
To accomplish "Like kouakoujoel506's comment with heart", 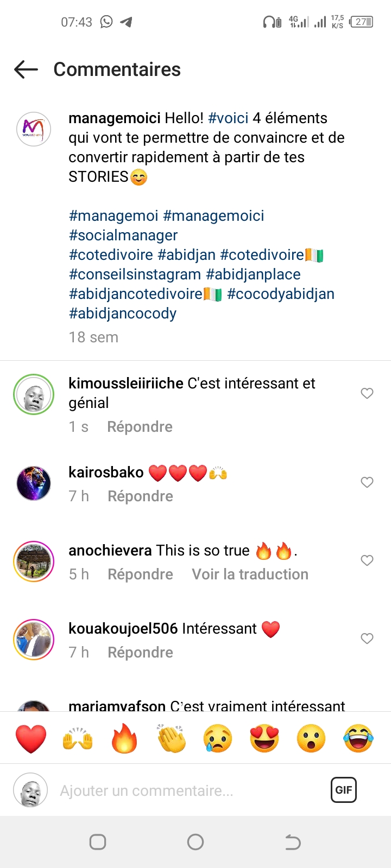I will (367, 639).
